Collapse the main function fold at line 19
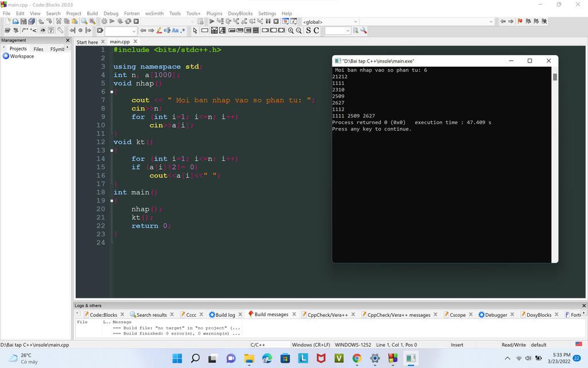Viewport: 588px width, 368px height. pos(112,201)
